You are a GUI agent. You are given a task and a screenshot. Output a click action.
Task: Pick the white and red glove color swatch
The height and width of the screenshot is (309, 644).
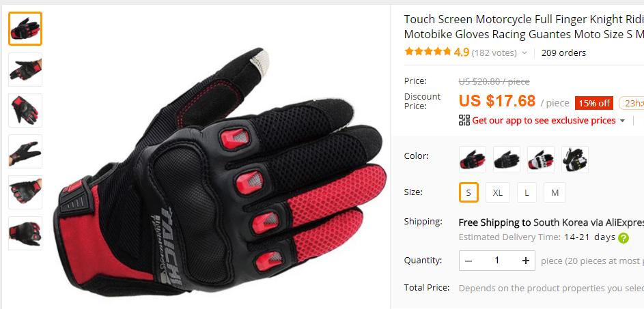coord(540,159)
